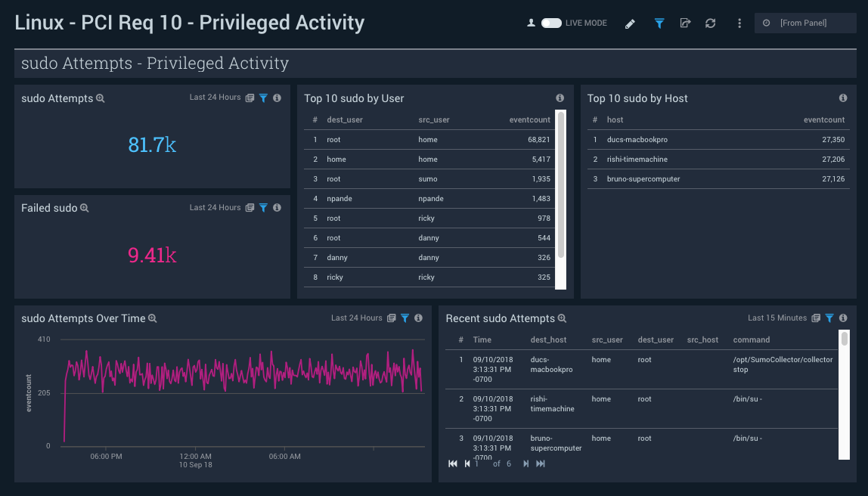Click filter funnel on sudo Attempts Over Time
The width and height of the screenshot is (868, 496).
[405, 318]
